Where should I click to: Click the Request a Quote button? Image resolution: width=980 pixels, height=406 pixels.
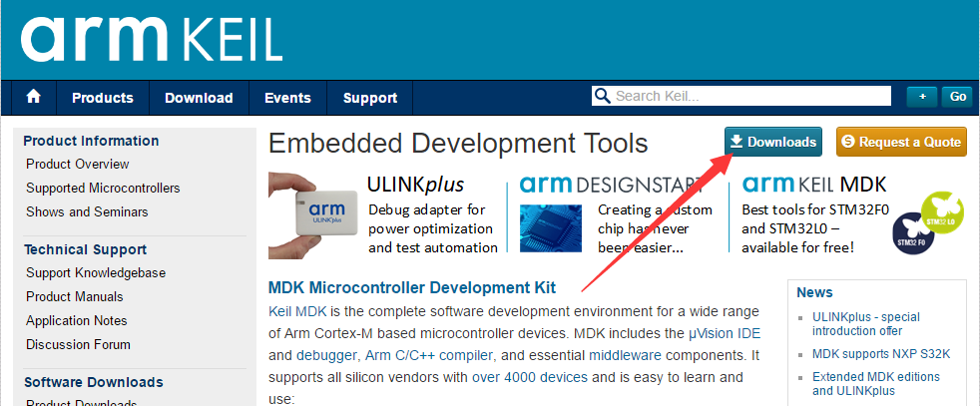click(x=901, y=142)
